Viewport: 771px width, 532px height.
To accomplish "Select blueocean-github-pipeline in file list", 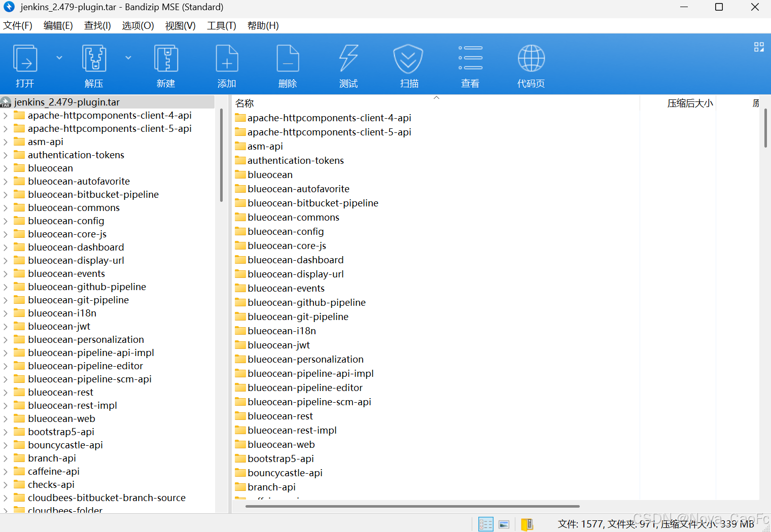I will [307, 302].
